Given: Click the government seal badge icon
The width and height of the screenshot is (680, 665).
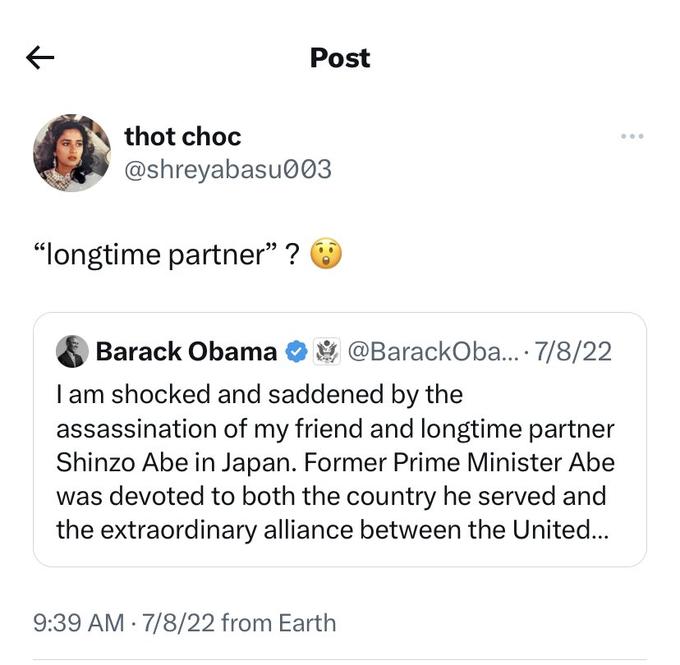Looking at the screenshot, I should tap(326, 351).
